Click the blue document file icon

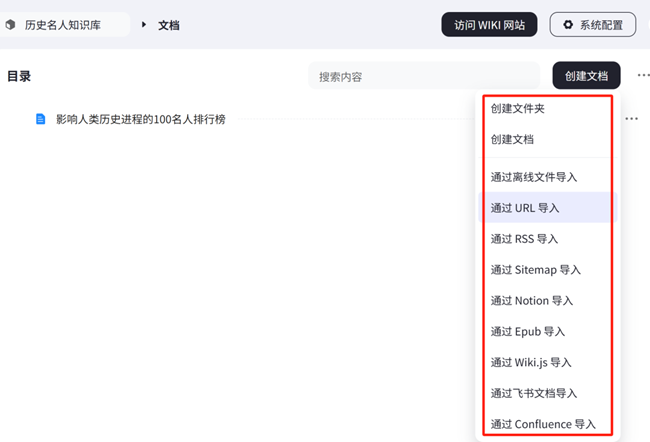pyautogui.click(x=40, y=119)
